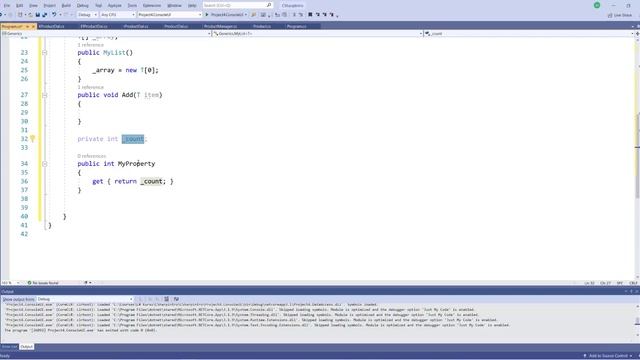This screenshot has width=640, height=360.
Task: Click the _array assignment on line 25
Action: (125, 70)
